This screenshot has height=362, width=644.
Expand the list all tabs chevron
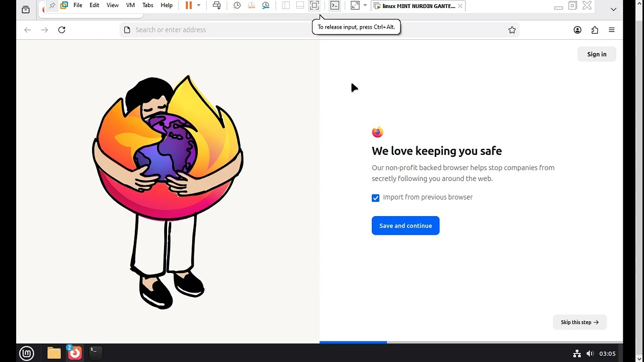pos(613,9)
